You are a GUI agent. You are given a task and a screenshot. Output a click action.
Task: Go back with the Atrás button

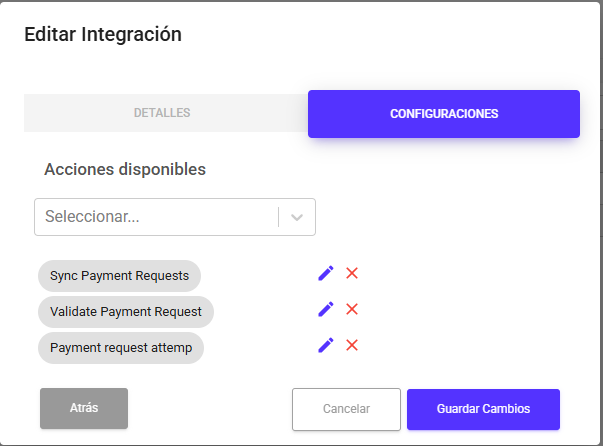pos(84,408)
